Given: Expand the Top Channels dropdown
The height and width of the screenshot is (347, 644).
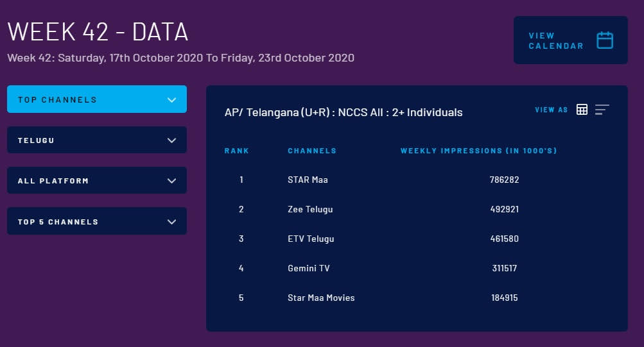Looking at the screenshot, I should 97,99.
